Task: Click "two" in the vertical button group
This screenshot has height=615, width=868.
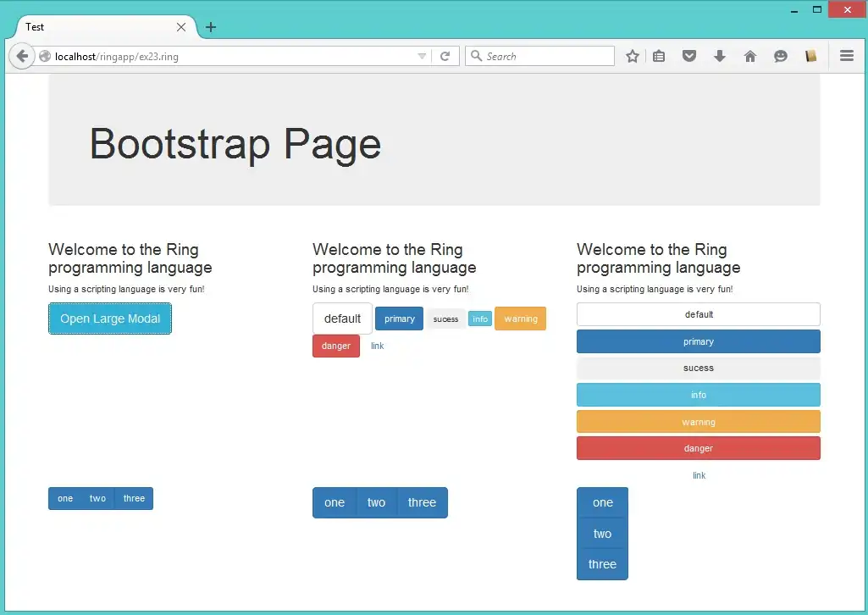Action: coord(602,535)
